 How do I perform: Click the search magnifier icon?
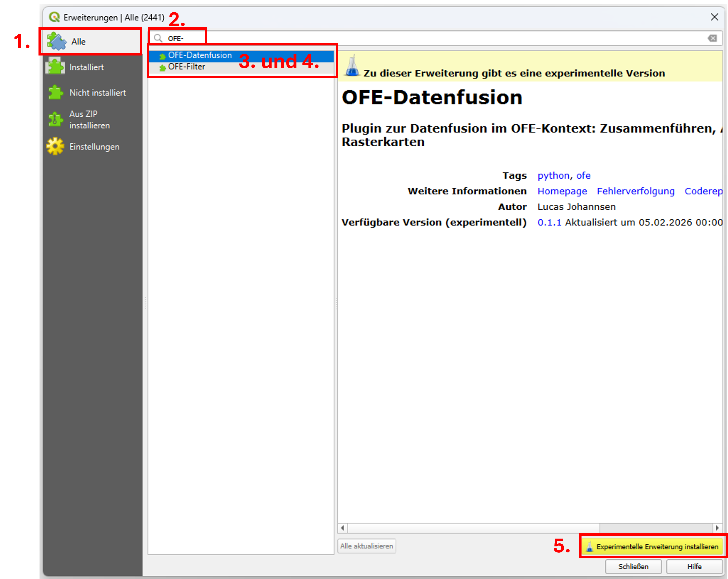[x=158, y=38]
